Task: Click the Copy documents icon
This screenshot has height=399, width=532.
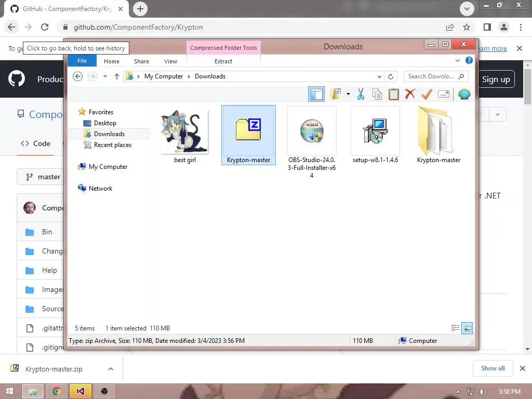Action: (x=377, y=94)
